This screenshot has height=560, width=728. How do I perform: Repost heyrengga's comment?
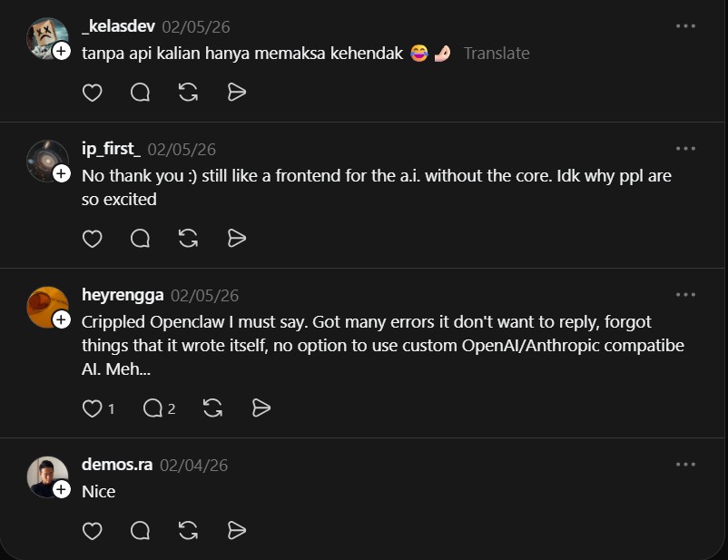pyautogui.click(x=213, y=408)
